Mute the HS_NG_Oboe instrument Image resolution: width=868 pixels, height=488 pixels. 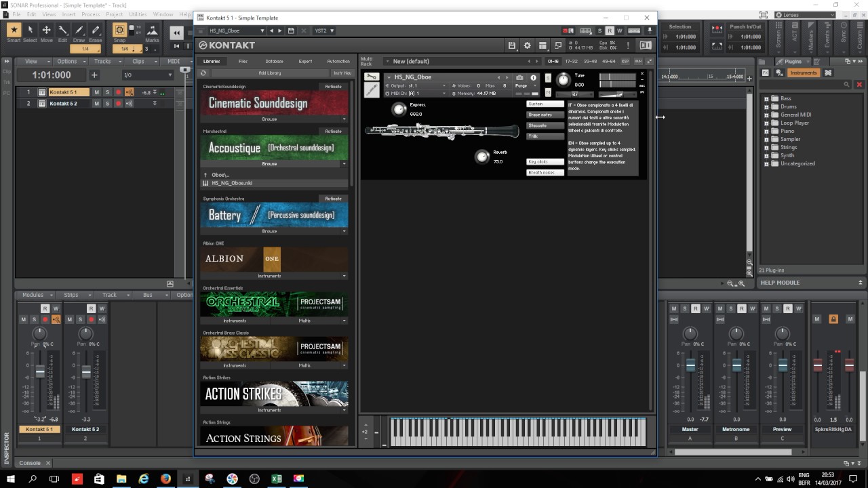pyautogui.click(x=548, y=92)
